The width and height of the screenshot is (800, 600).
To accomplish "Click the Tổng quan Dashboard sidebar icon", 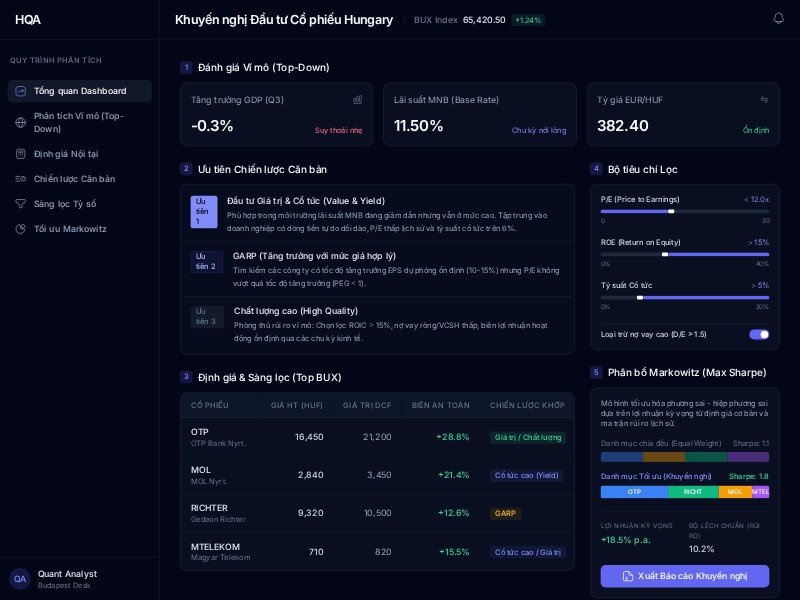I will click(x=22, y=91).
